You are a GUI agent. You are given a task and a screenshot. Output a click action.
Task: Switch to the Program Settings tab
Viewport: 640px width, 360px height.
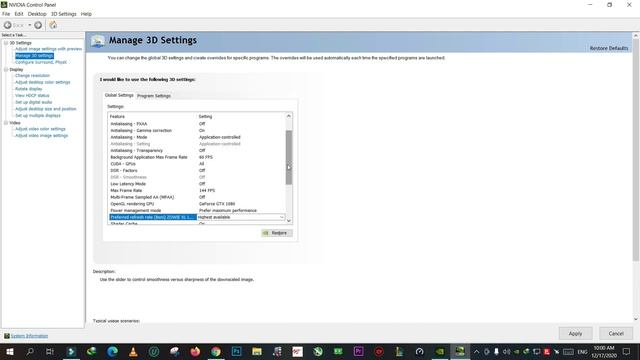[x=154, y=96]
